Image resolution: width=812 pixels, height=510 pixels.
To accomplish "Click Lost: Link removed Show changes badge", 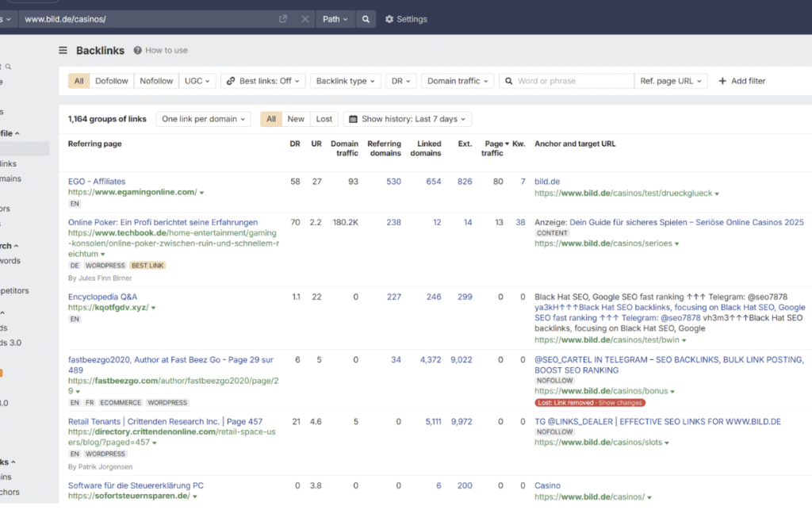I will [590, 402].
